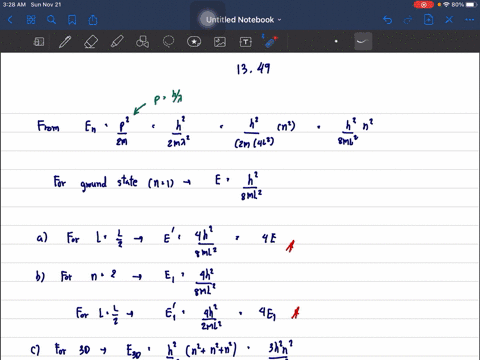This screenshot has height=360, width=480.
Task: Insert an image with the Image tool
Action: click(220, 42)
